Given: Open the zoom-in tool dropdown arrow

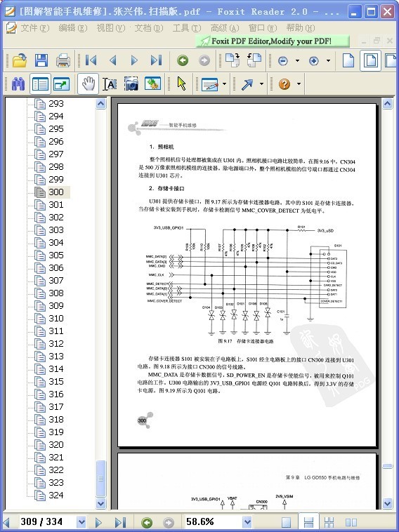Looking at the screenshot, I should pos(328,61).
